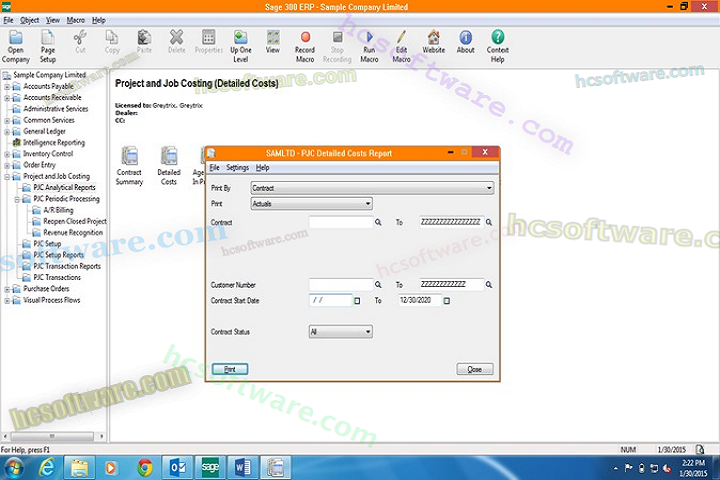This screenshot has width=720, height=480.
Task: Click the finder beside Customer Number from field
Action: click(378, 285)
